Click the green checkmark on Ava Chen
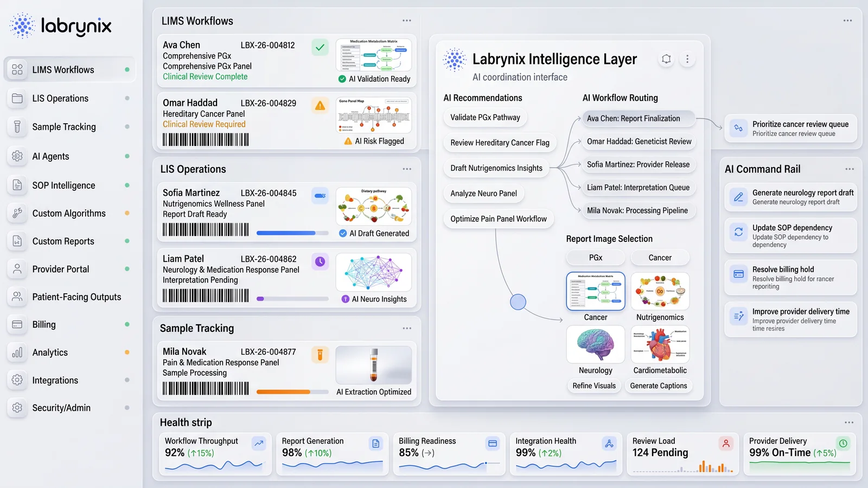Screen dimensions: 868x488 pos(320,47)
